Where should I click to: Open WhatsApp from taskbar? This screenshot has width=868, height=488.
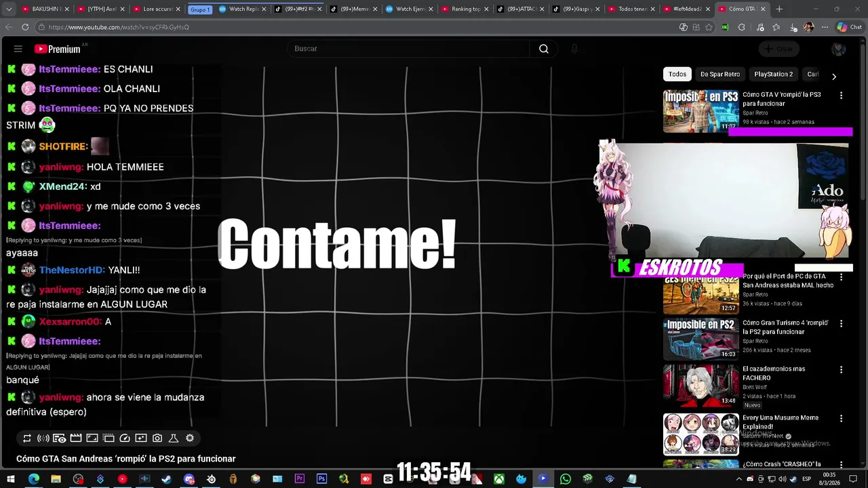click(x=566, y=479)
